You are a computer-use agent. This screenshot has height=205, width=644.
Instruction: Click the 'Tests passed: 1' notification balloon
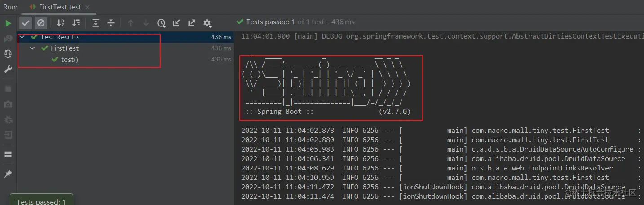coord(41,201)
